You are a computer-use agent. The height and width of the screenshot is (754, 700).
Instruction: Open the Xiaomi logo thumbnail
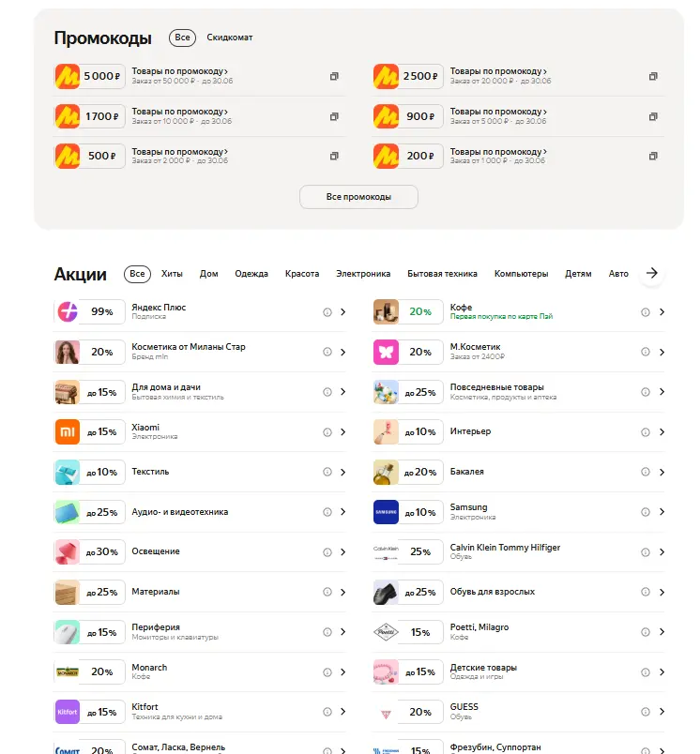click(x=68, y=431)
